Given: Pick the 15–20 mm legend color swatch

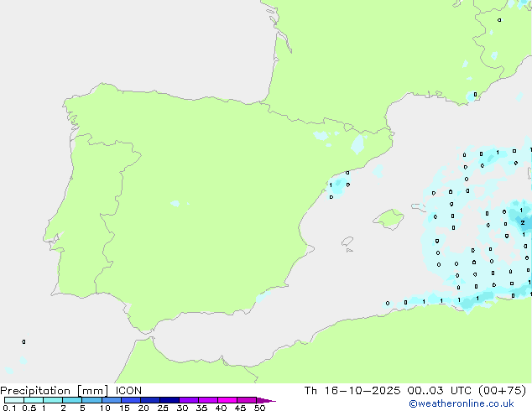Looking at the screenshot, I should tap(131, 400).
